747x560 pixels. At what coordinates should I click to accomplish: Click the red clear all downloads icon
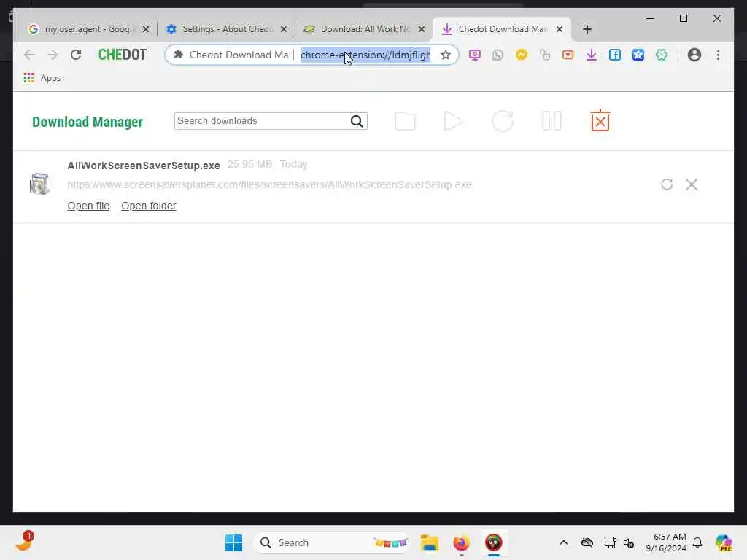tap(600, 120)
